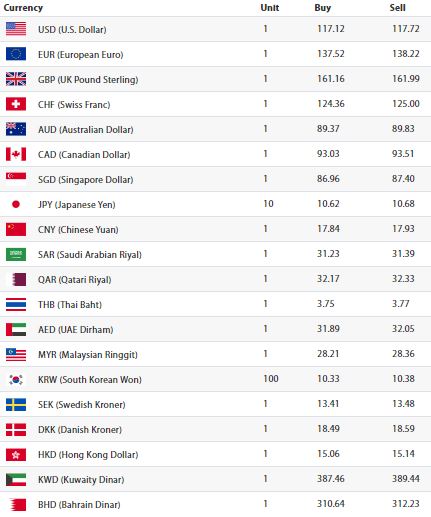This screenshot has width=431, height=517.
Task: Click the Currency column header
Action: point(23,8)
